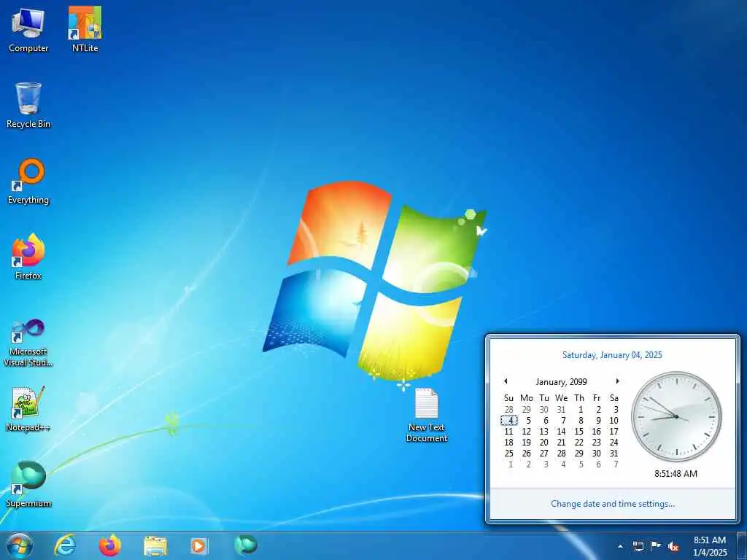The image size is (747, 560).
Task: Select January 19 in the calendar
Action: coord(527,443)
